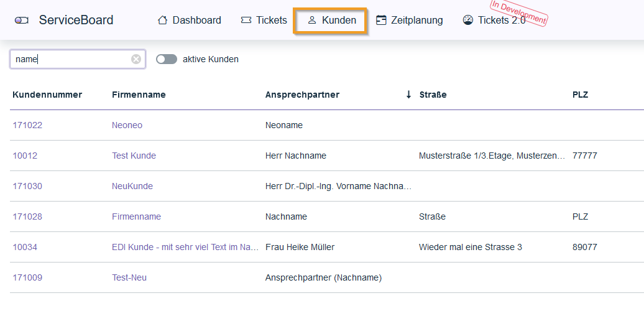This screenshot has width=644, height=321.
Task: Sort by PLZ column header
Action: (580, 95)
